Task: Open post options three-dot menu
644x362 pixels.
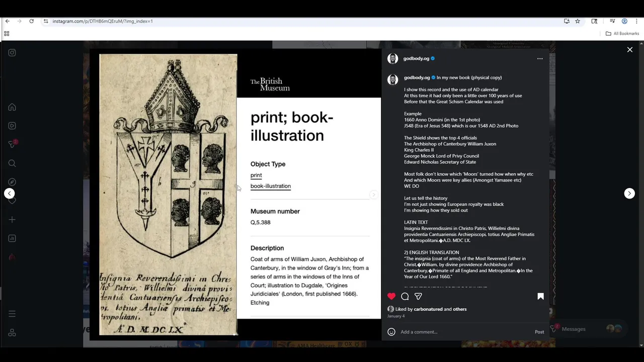Action: (x=540, y=59)
